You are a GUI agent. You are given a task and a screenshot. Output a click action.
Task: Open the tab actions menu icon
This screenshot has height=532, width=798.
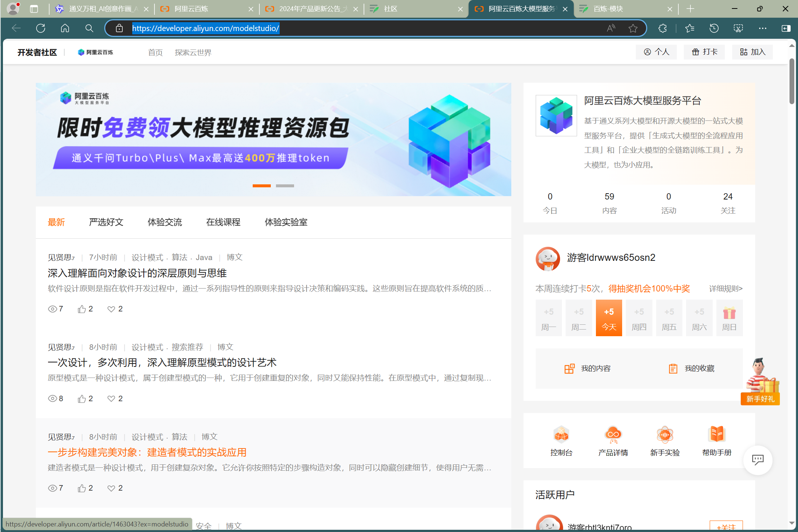[x=34, y=9]
